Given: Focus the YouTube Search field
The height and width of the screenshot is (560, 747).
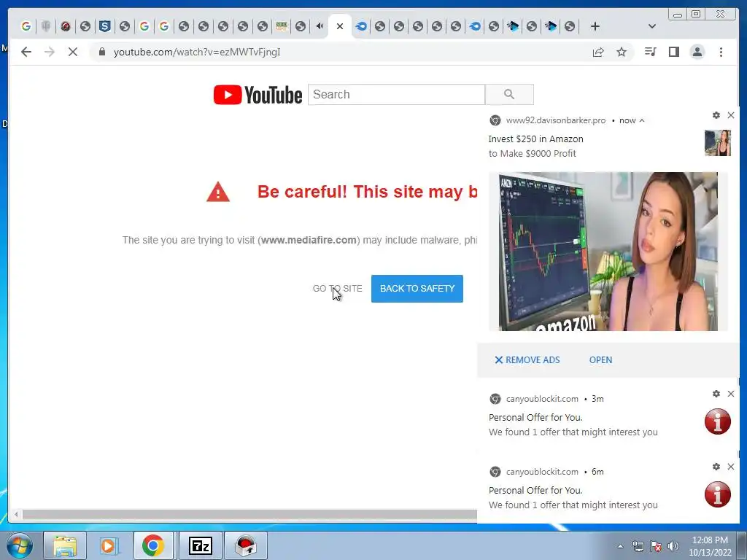Looking at the screenshot, I should tap(396, 94).
